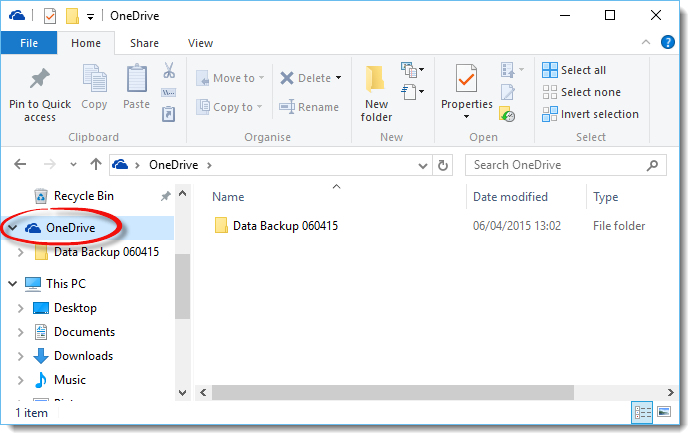Click Select all
Screen dimensions: 695x440
coord(574,70)
